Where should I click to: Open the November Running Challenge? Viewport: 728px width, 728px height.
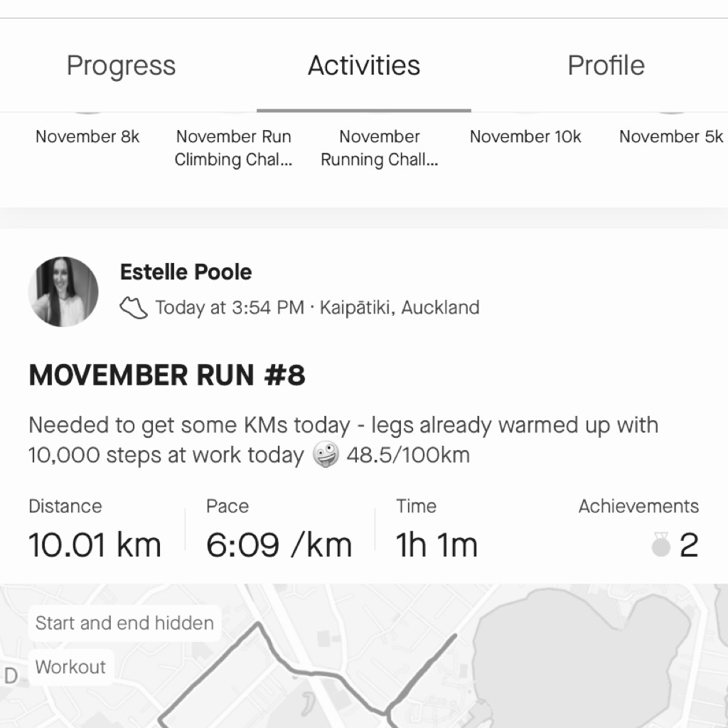(x=380, y=148)
